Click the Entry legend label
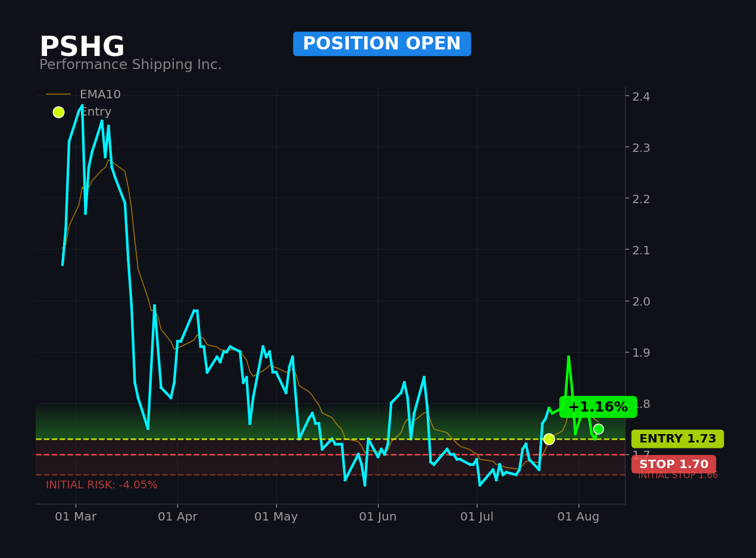Screen dimensions: 756x558 coord(96,112)
